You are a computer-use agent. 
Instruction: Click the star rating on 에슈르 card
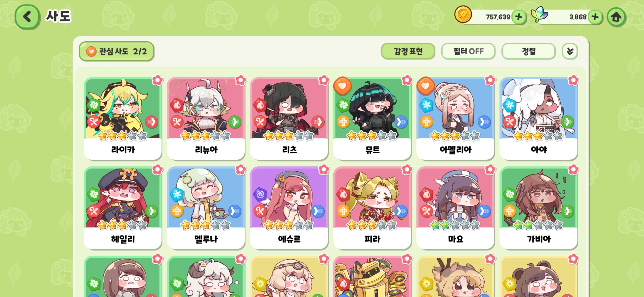(x=289, y=225)
